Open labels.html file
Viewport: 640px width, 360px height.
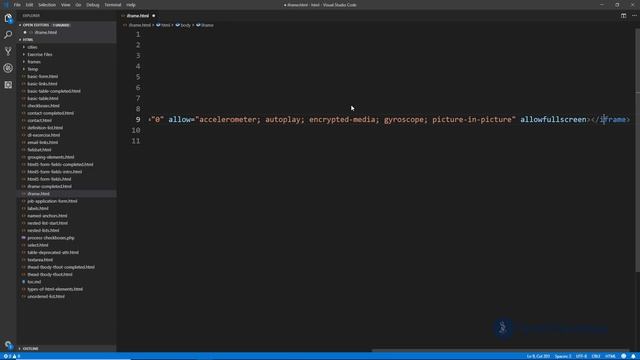coord(38,209)
